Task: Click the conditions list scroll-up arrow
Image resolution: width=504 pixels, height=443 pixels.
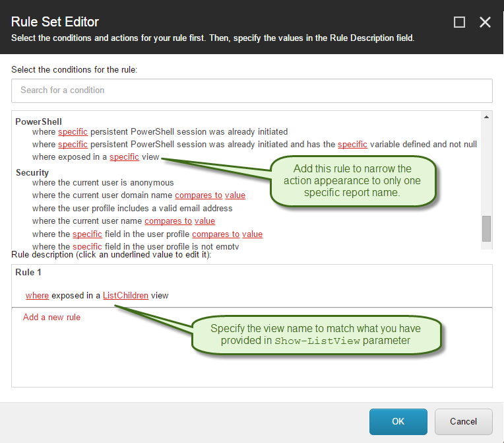Action: [487, 117]
